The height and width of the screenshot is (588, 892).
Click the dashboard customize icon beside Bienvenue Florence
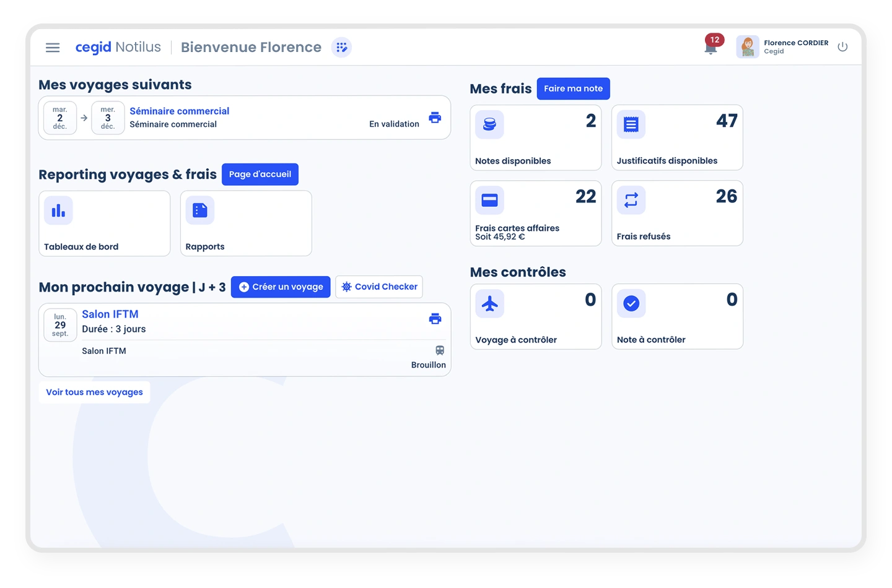(x=341, y=48)
